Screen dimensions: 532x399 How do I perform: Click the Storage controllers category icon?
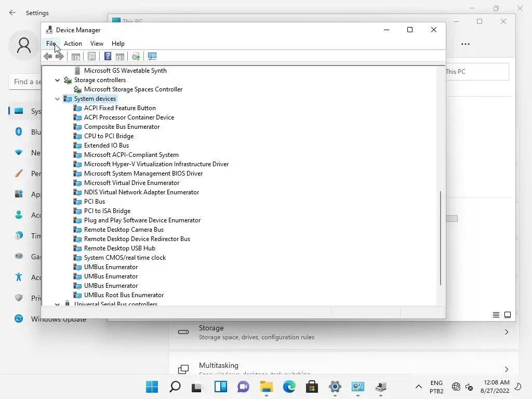68,80
